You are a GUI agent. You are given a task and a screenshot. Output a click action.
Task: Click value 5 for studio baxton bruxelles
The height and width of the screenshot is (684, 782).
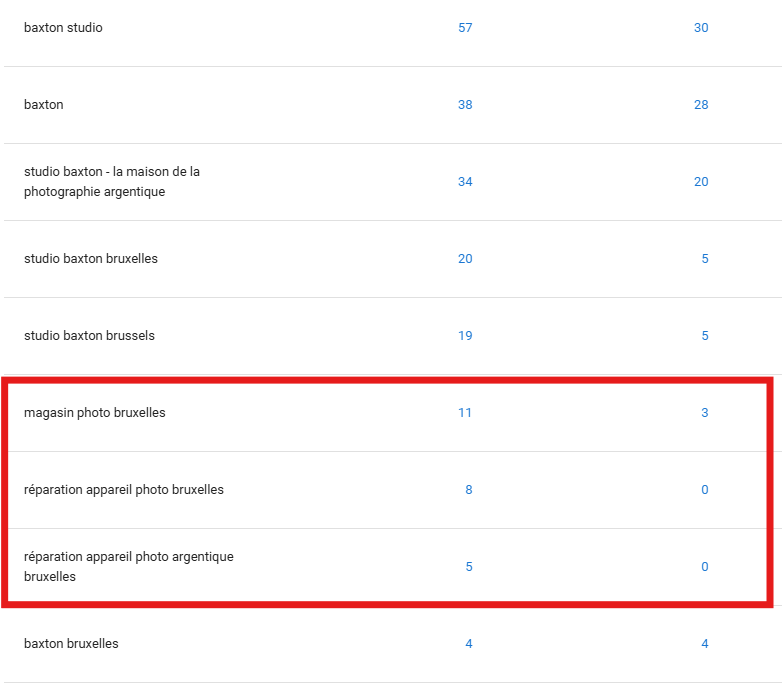pos(705,258)
